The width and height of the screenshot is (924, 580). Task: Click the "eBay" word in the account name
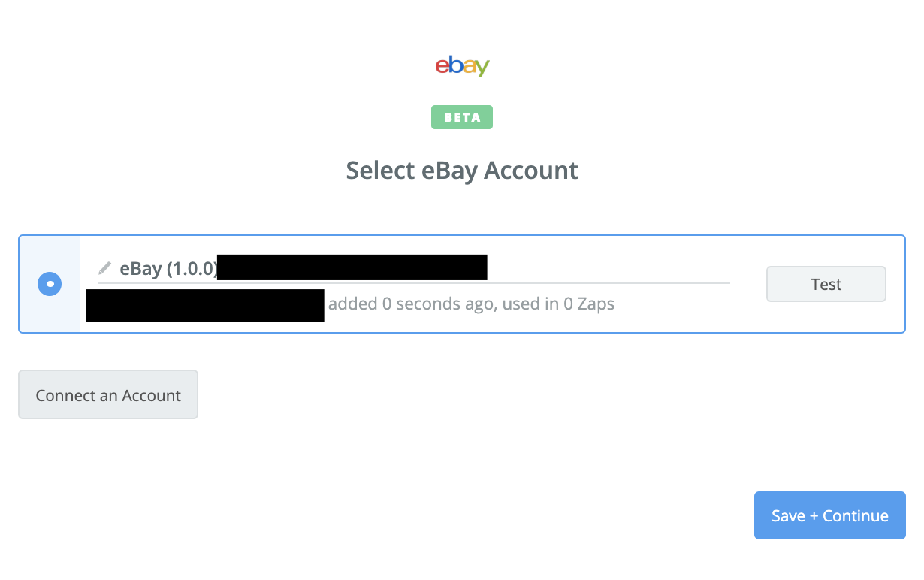click(x=140, y=268)
